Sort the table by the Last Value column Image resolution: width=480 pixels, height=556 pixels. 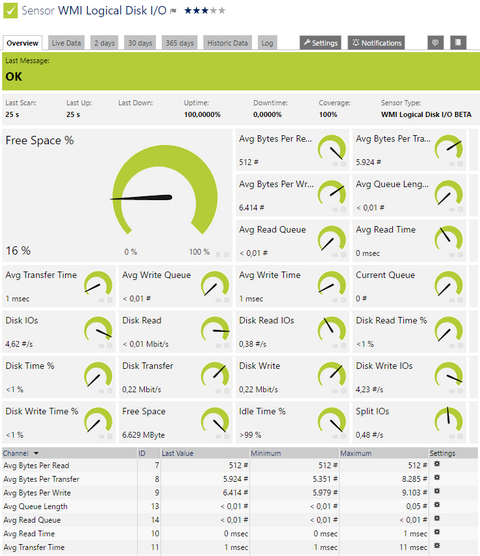[x=178, y=453]
